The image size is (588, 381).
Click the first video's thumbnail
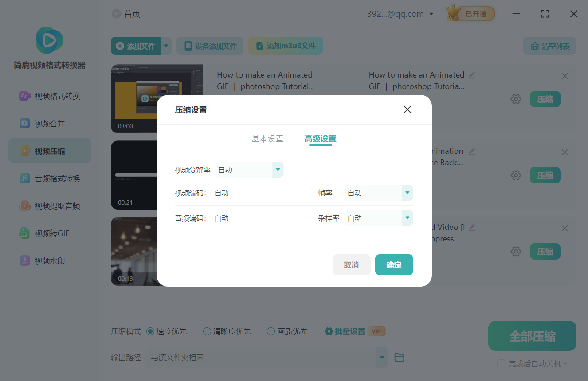pos(157,99)
